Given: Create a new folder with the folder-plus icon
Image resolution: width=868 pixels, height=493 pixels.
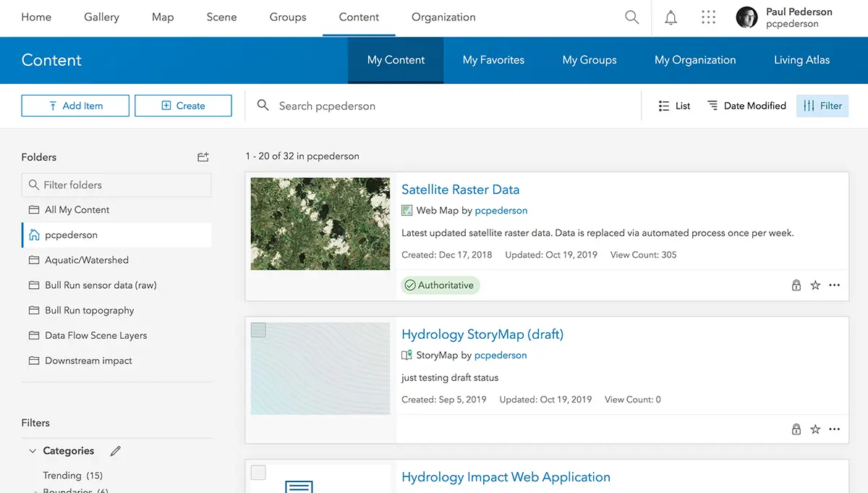Looking at the screenshot, I should (x=203, y=156).
